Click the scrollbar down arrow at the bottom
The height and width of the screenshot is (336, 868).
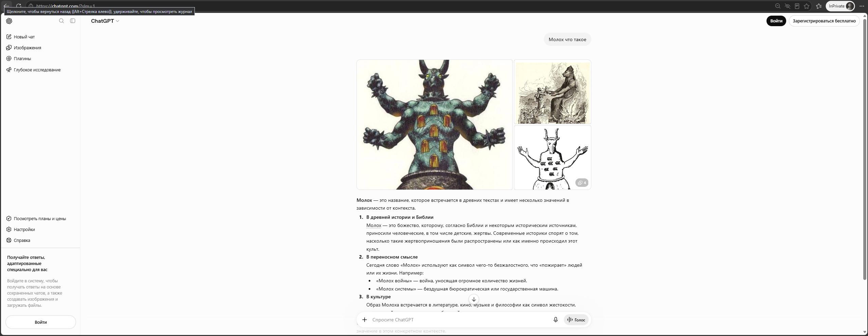(x=865, y=332)
